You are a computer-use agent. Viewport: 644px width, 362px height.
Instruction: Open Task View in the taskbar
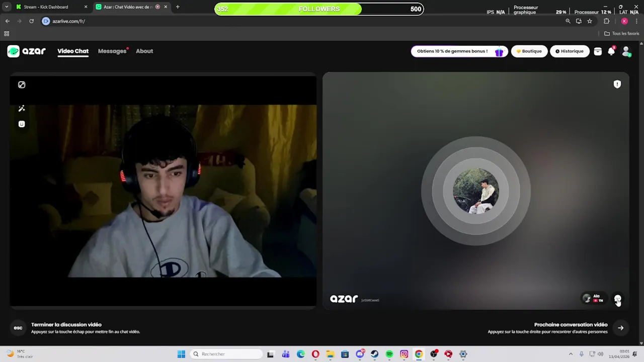pos(271,354)
